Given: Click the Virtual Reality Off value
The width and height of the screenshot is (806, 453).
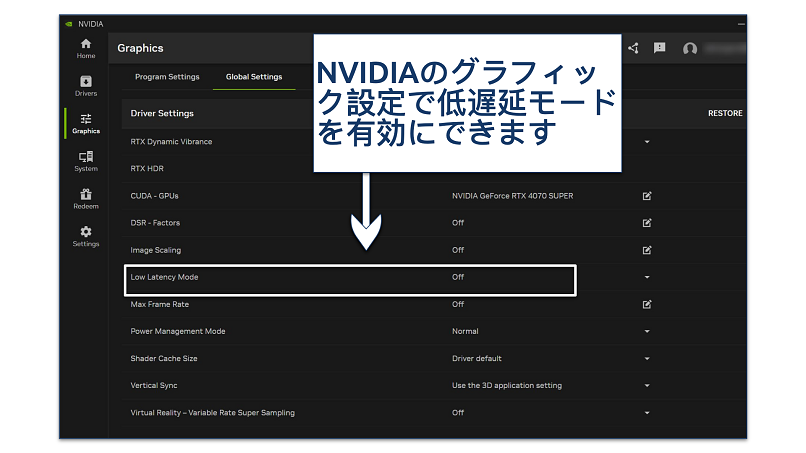Looking at the screenshot, I should 457,413.
